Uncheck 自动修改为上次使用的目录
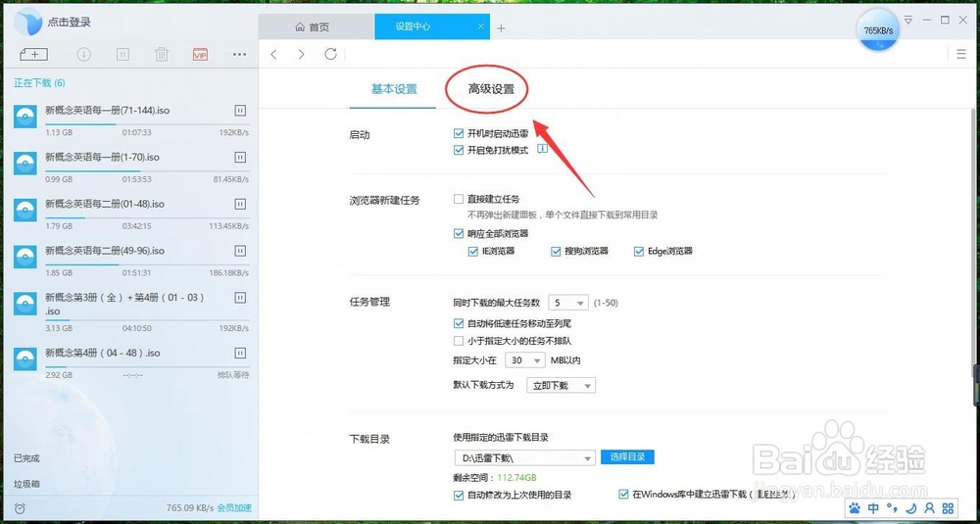Image resolution: width=980 pixels, height=524 pixels. click(x=458, y=495)
